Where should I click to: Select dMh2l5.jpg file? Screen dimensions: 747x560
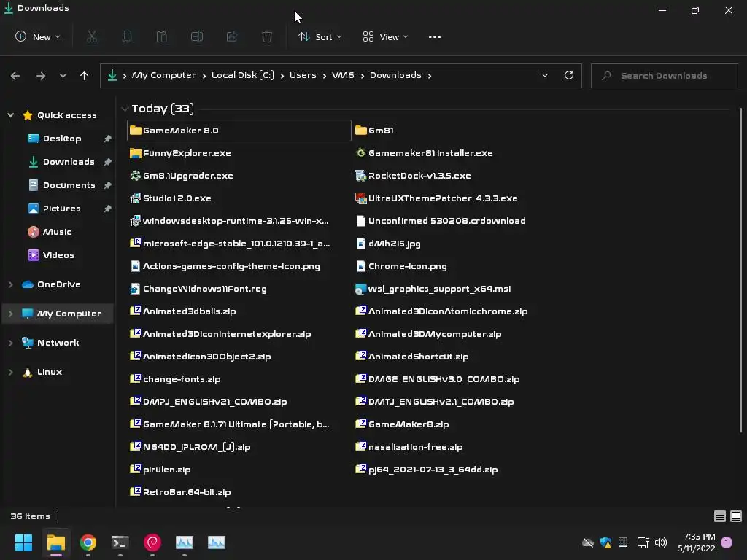388,244
